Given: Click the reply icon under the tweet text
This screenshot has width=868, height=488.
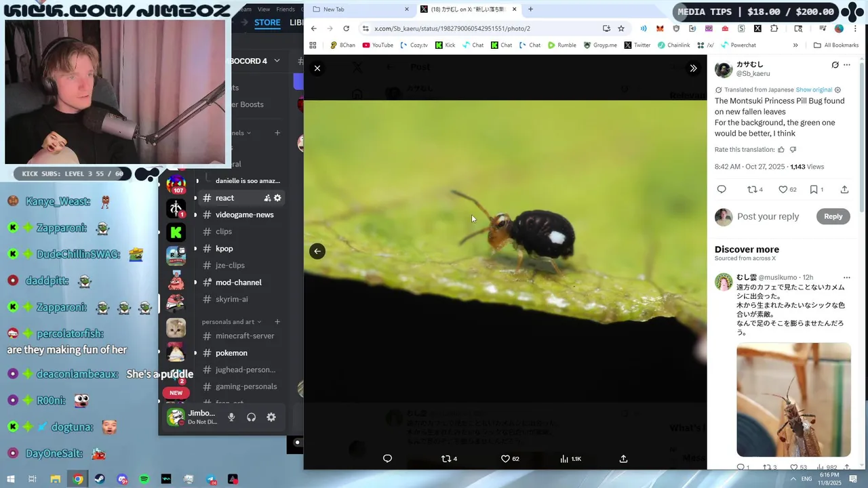Looking at the screenshot, I should (x=722, y=190).
